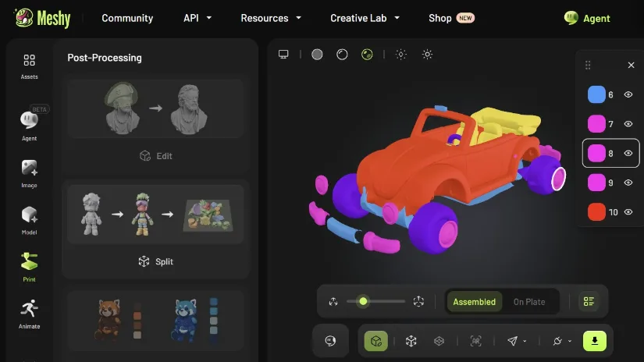Toggle visibility of part 10

(x=628, y=211)
